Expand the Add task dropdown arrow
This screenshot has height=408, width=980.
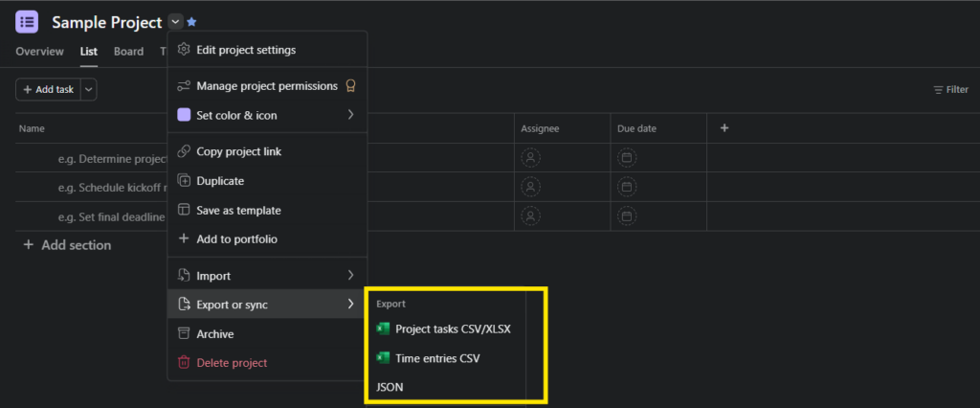pyautogui.click(x=89, y=89)
